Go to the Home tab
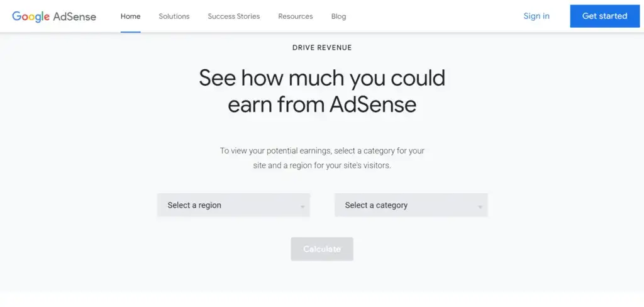The height and width of the screenshot is (307, 644). click(131, 16)
